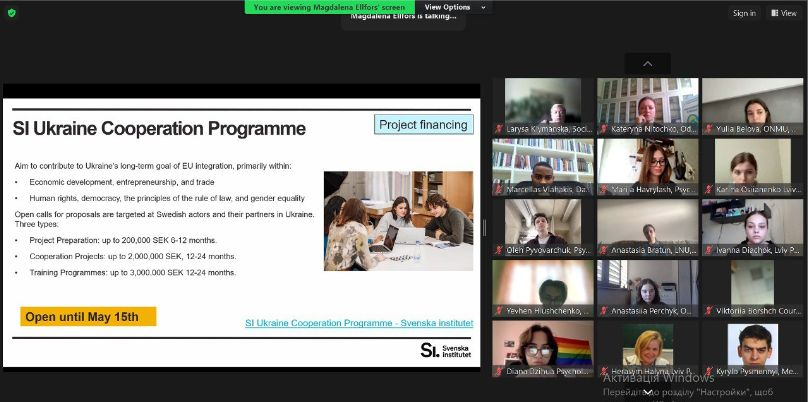Click Diana Dzihua's muted microphone icon
Viewport: 808px width, 402px height.
click(499, 371)
